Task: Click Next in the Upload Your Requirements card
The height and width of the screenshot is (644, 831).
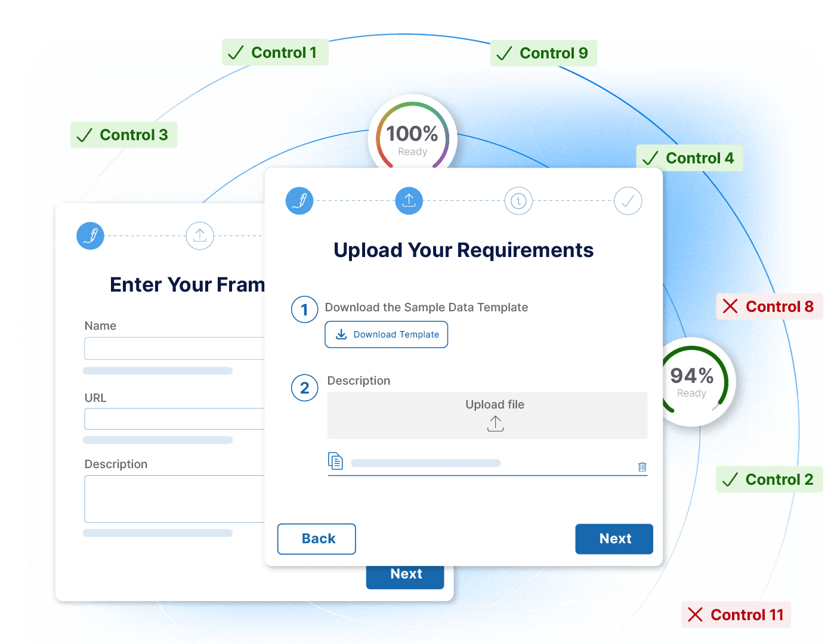Action: pyautogui.click(x=614, y=539)
